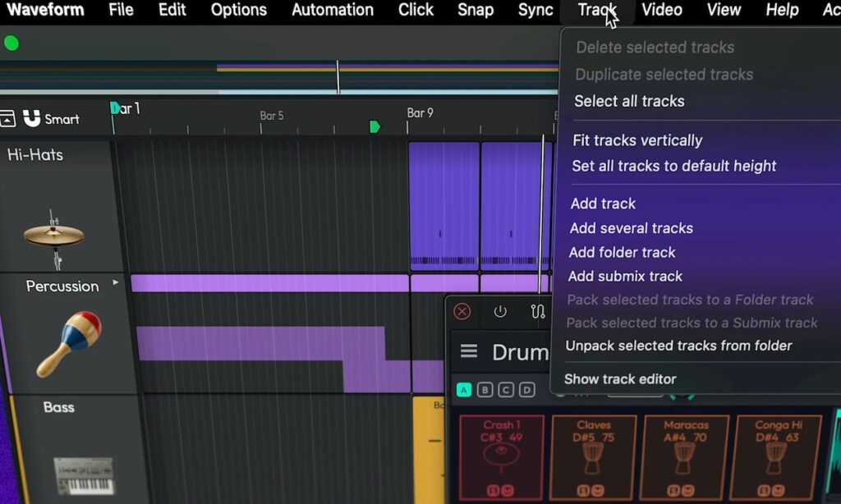841x504 pixels.
Task: Open the Edit menu
Action: [x=172, y=10]
